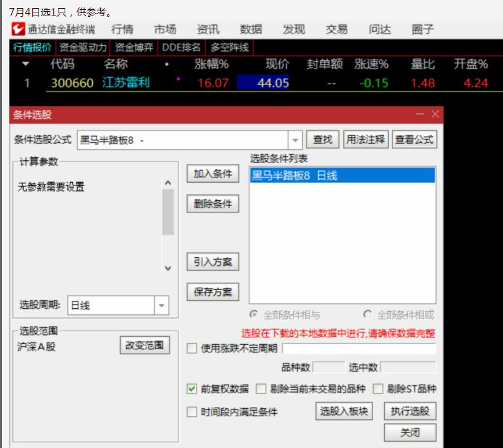Switch to 资金博弈 tab
This screenshot has width=503, height=448.
134,47
